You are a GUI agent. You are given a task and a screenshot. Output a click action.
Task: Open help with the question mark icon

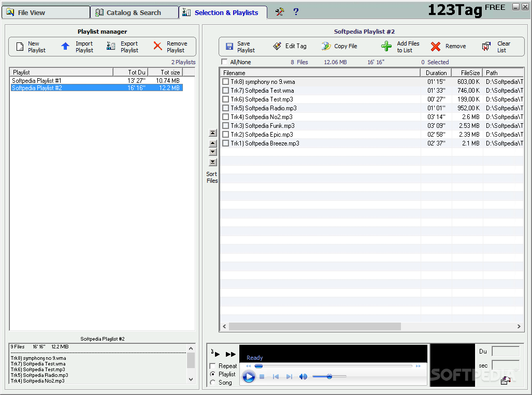(x=296, y=12)
